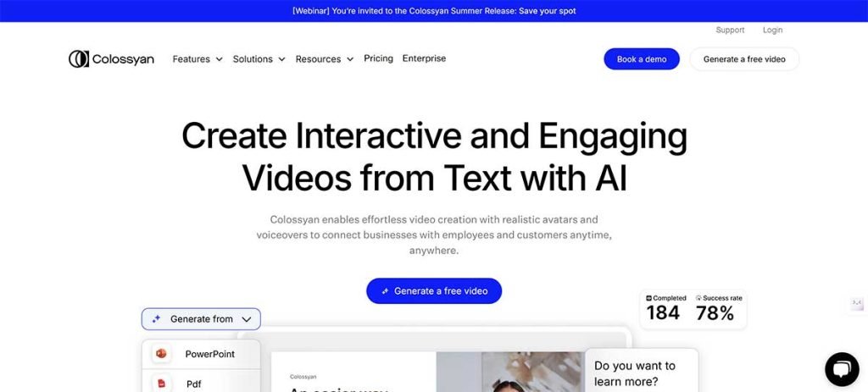Go to the Enterprise page
This screenshot has height=392, width=868.
click(x=424, y=58)
